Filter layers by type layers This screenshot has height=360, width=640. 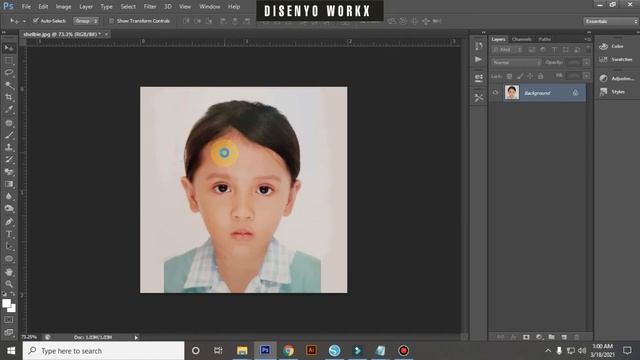(554, 50)
